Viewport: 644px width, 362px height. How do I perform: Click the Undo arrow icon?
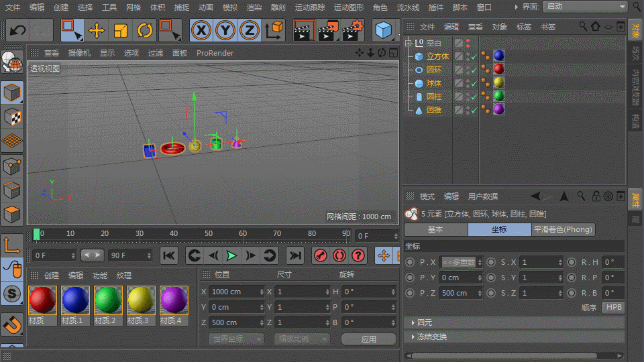click(17, 30)
